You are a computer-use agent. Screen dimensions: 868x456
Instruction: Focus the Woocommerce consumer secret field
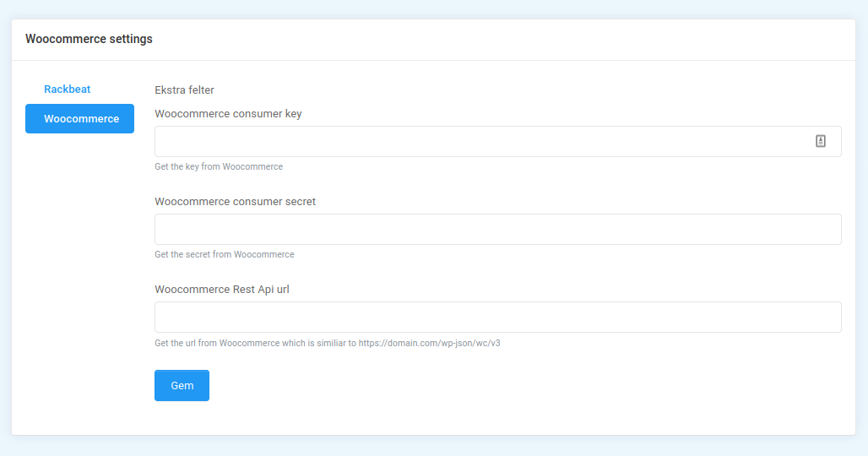coord(497,229)
